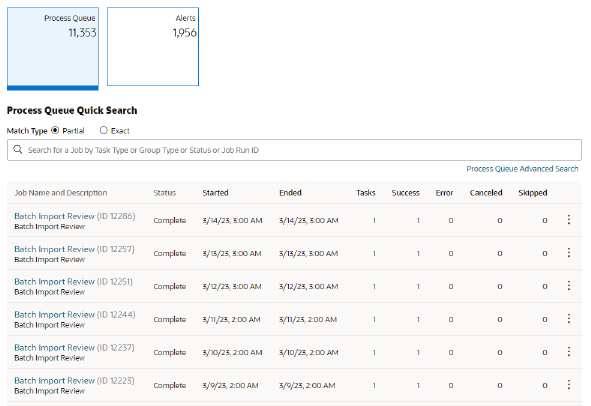
Task: Click the Success column header
Action: [x=406, y=193]
